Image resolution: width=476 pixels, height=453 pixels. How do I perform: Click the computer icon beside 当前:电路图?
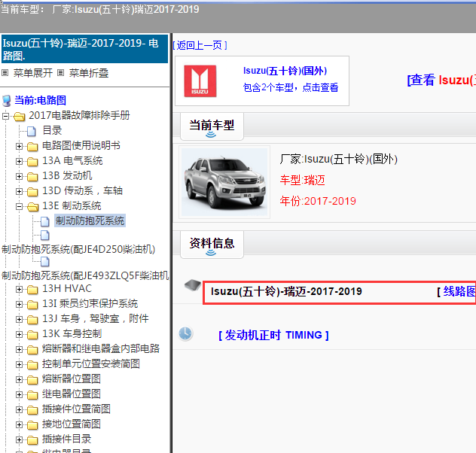coord(6,100)
